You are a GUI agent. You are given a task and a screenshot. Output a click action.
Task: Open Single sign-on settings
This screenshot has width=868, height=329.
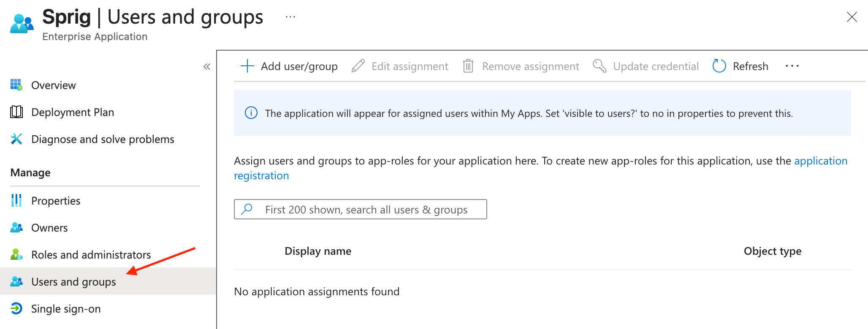point(66,309)
